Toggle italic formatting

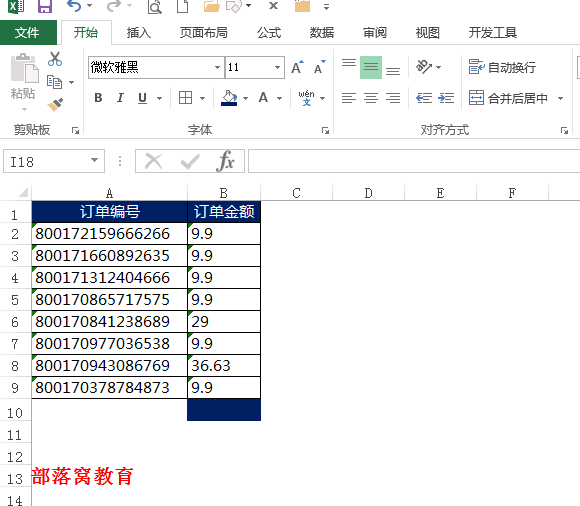[x=120, y=98]
